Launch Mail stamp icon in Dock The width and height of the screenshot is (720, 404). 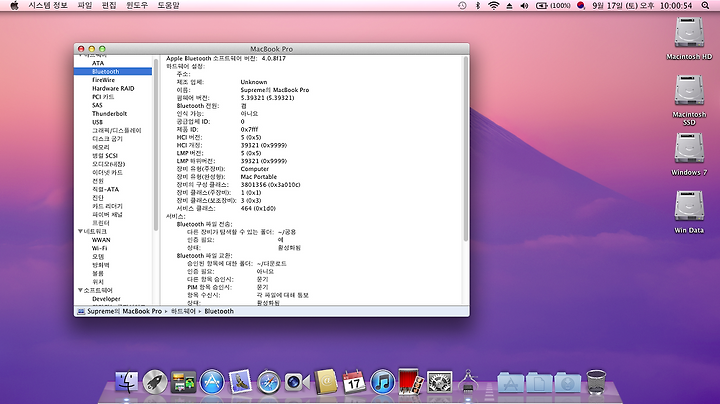pos(240,382)
